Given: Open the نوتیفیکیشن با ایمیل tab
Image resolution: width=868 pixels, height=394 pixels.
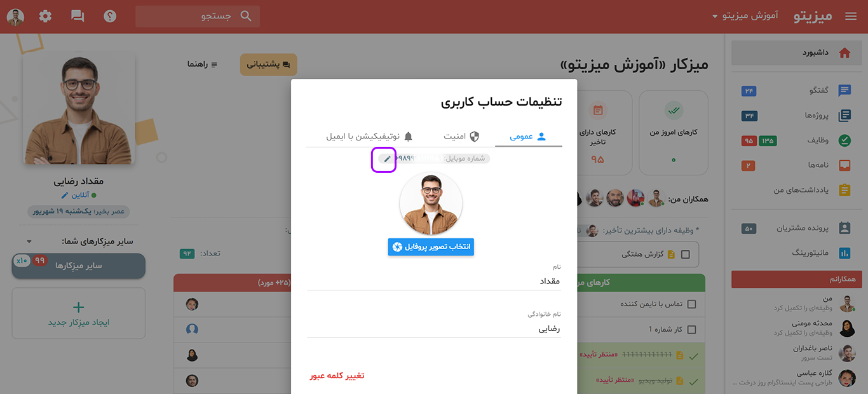Looking at the screenshot, I should click(x=370, y=136).
